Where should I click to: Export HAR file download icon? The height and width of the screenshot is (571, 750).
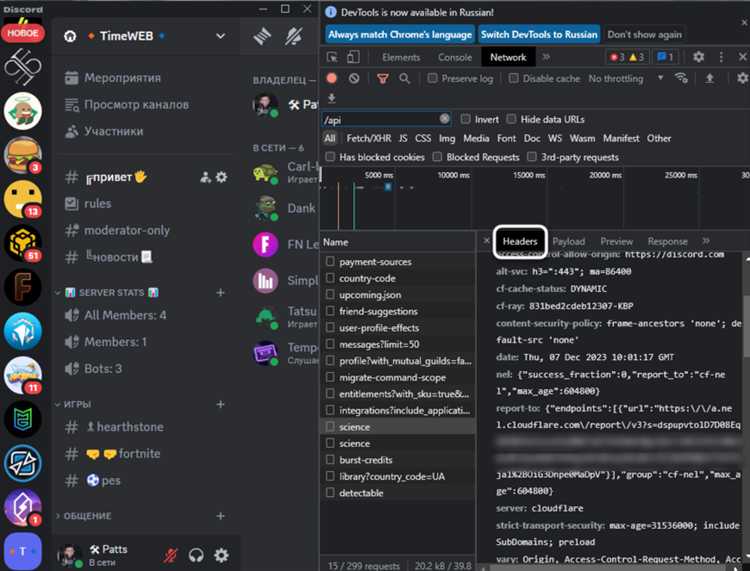click(331, 99)
